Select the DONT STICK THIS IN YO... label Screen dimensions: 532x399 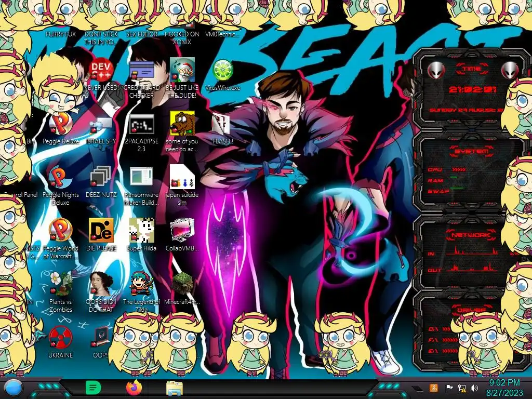[x=101, y=38]
